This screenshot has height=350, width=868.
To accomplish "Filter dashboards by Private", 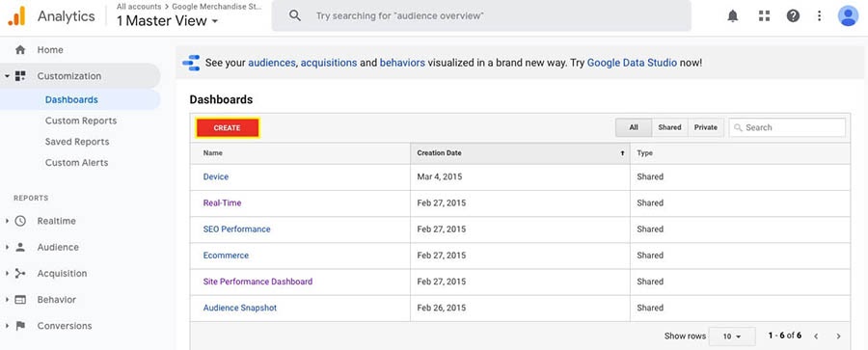I will coord(706,127).
